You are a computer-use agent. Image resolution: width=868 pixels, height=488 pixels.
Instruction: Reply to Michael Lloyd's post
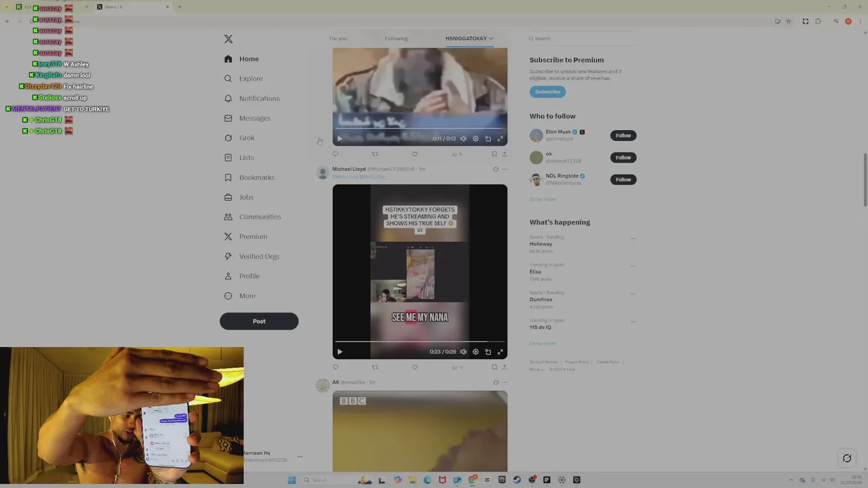(335, 367)
